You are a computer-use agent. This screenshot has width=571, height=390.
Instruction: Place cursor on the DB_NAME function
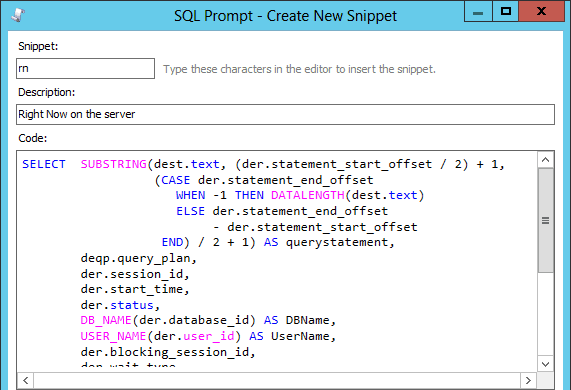pyautogui.click(x=106, y=320)
